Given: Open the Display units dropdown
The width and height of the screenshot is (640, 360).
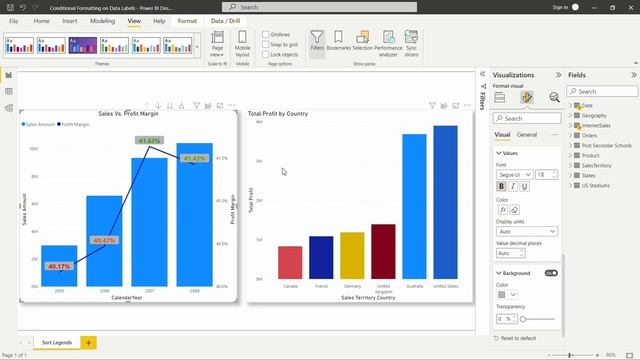Looking at the screenshot, I should click(527, 231).
